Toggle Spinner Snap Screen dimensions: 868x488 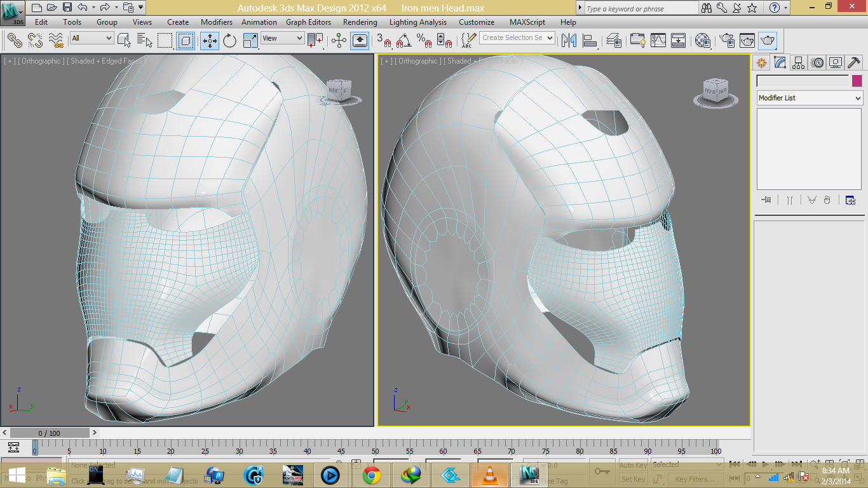tap(445, 41)
